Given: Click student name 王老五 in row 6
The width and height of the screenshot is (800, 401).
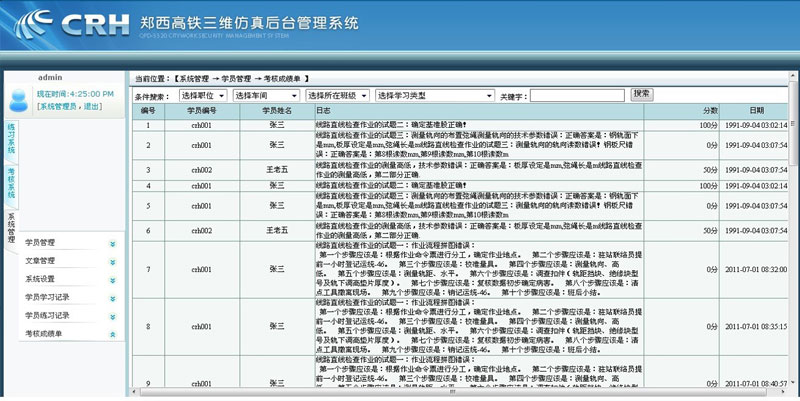Looking at the screenshot, I should [277, 231].
